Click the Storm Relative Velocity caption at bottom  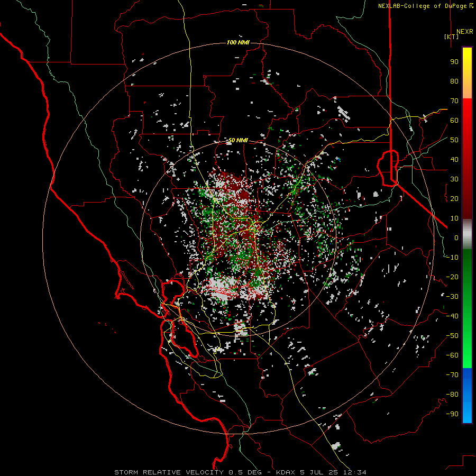240,472
